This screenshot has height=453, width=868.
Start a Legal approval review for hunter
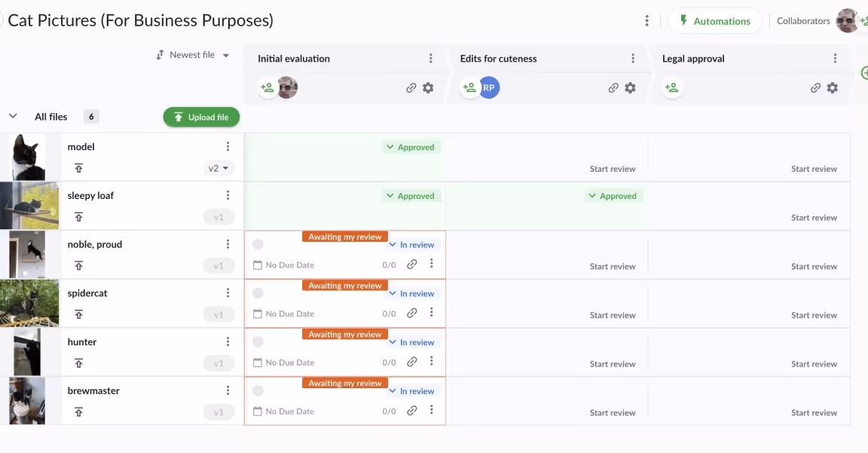[x=815, y=363]
